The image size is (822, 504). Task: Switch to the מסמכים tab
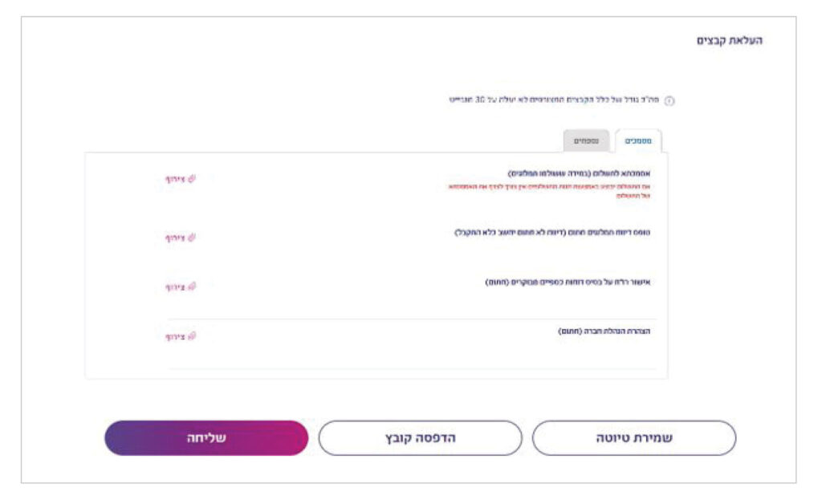(x=638, y=141)
